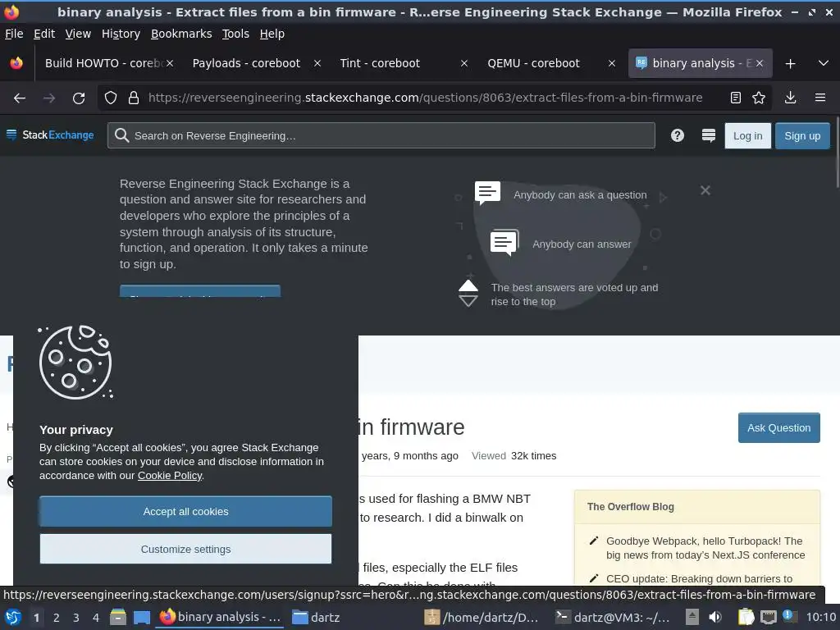List all tabs dropdown arrow

824,63
